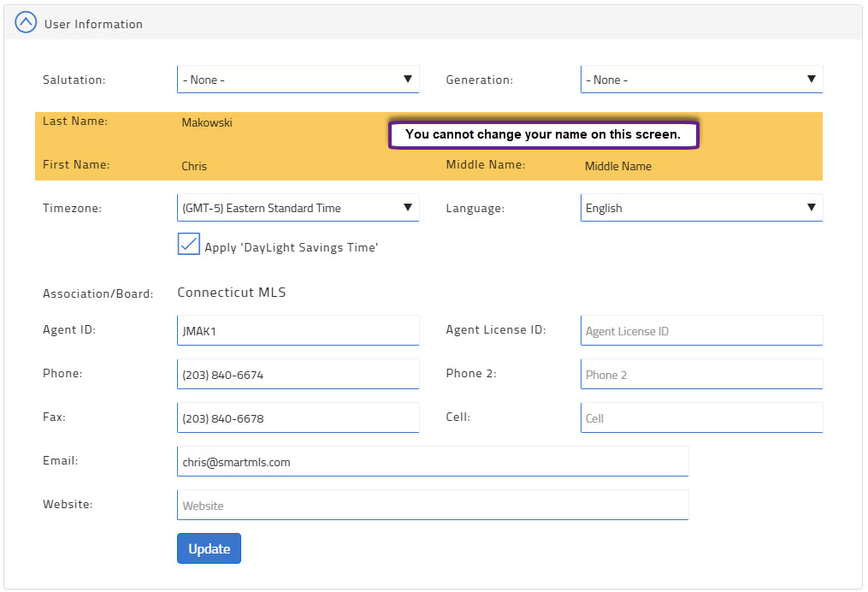Viewport: 868px width, 592px height.
Task: Click the Last Name label
Action: click(x=75, y=121)
